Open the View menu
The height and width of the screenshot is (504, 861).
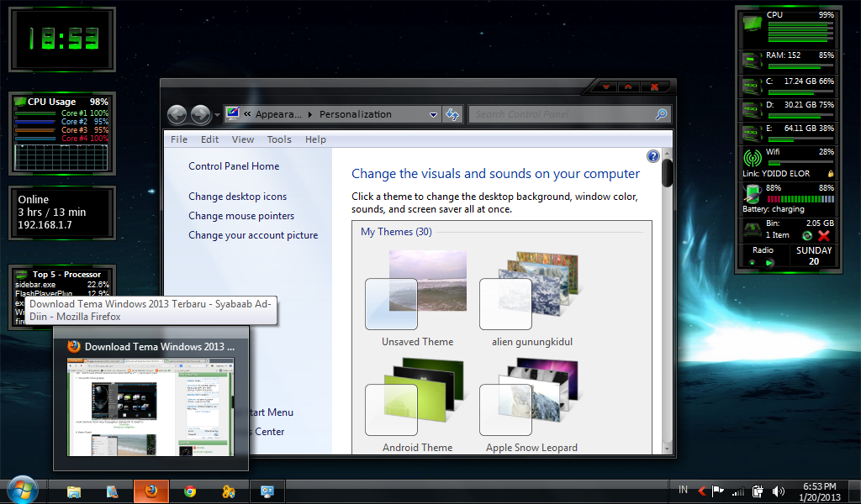(x=242, y=139)
